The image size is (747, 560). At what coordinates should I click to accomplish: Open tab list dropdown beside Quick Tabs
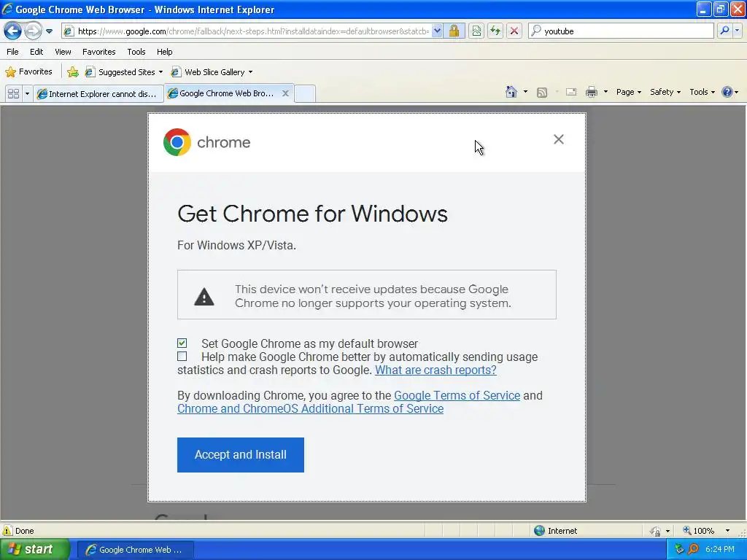(27, 94)
